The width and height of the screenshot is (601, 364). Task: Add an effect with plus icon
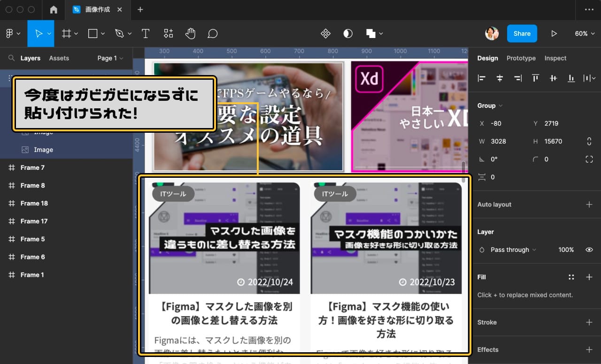pyautogui.click(x=589, y=349)
